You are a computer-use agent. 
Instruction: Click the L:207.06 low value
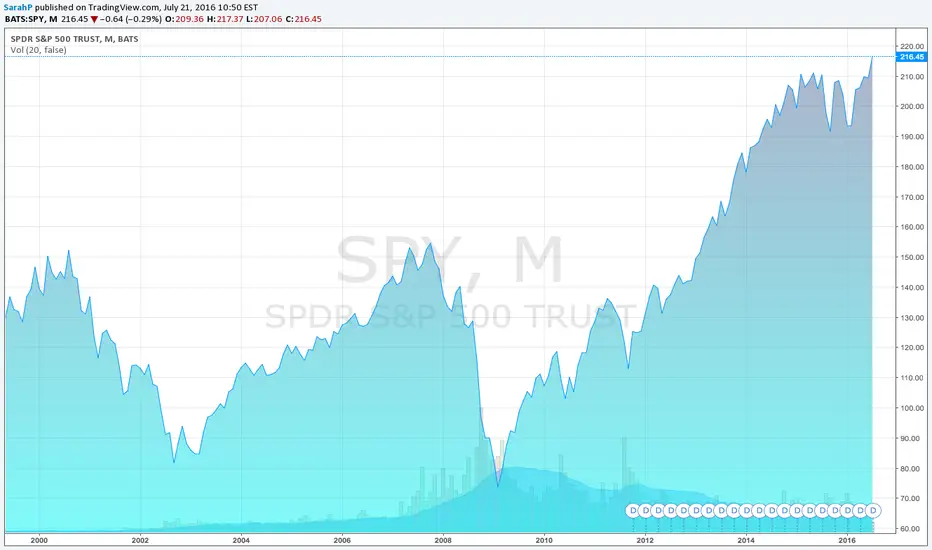265,19
